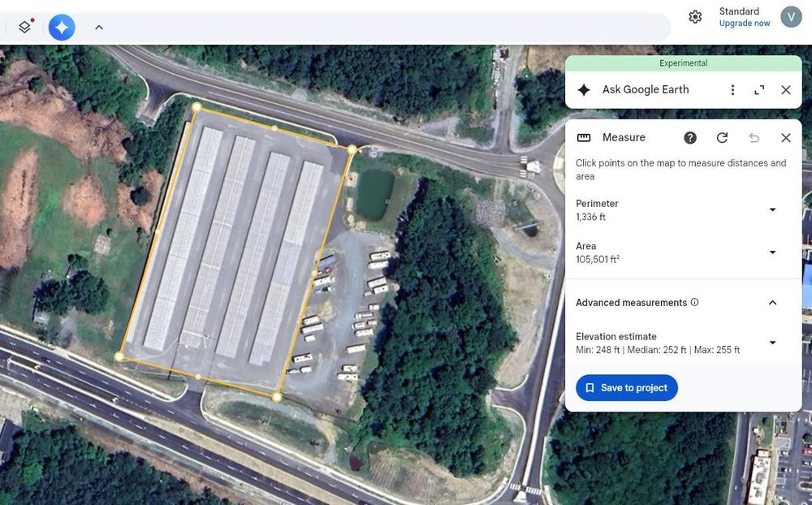Click the blue Ask Google Earth sparkle button
812x505 pixels.
[x=62, y=27]
